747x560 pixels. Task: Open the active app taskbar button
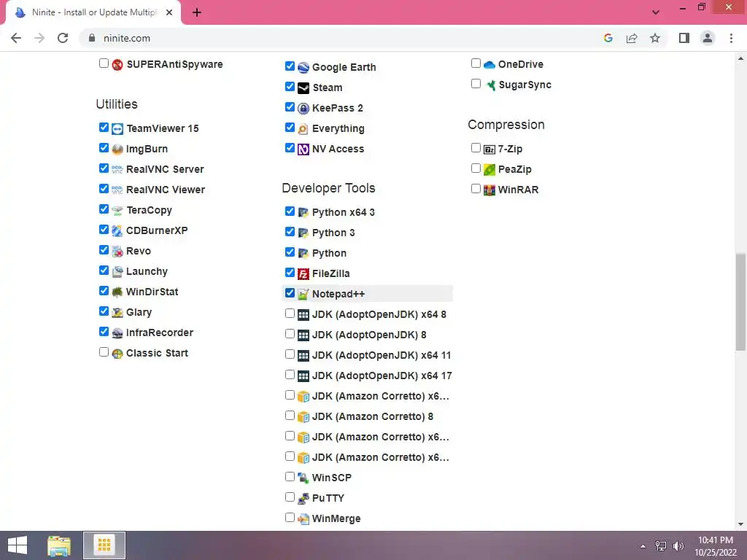tap(104, 545)
